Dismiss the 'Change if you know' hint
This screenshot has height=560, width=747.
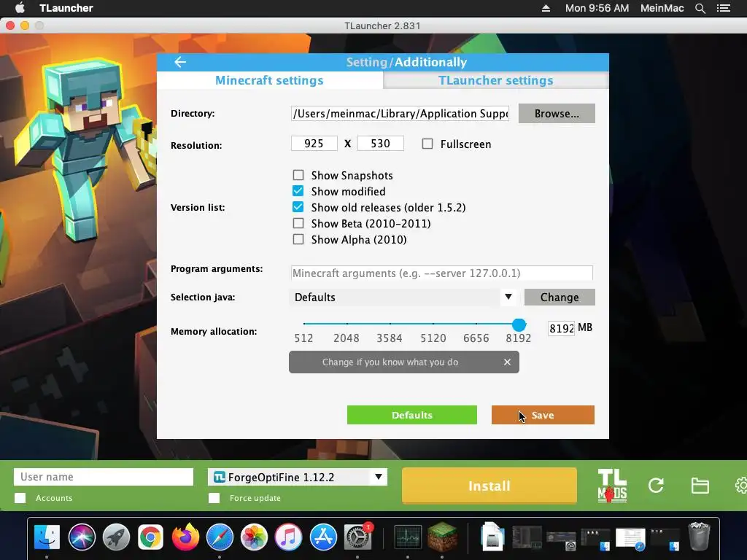pos(508,362)
